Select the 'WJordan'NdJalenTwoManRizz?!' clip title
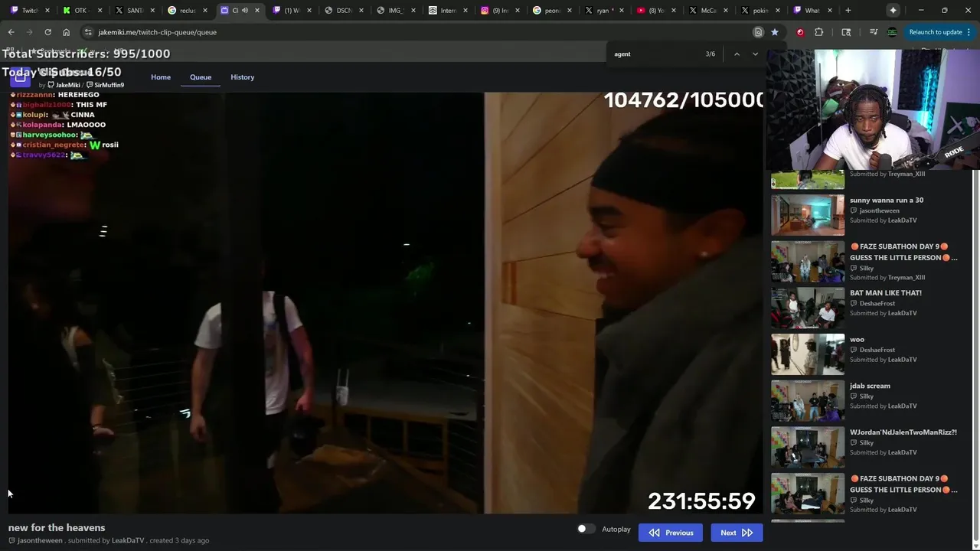 pos(903,432)
